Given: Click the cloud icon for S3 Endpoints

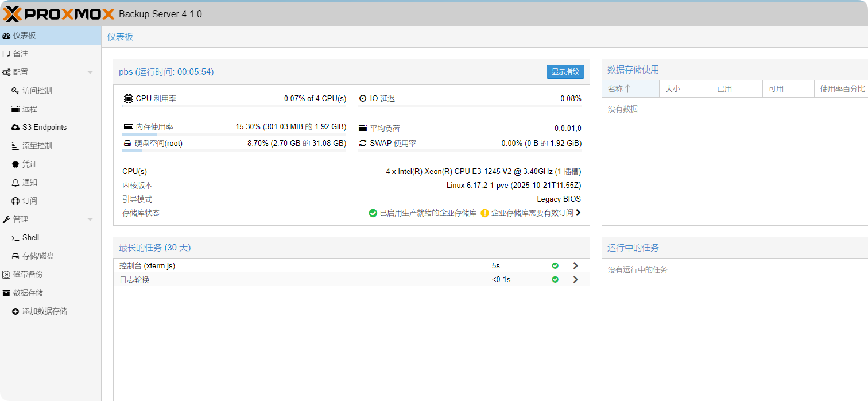Looking at the screenshot, I should (x=15, y=128).
